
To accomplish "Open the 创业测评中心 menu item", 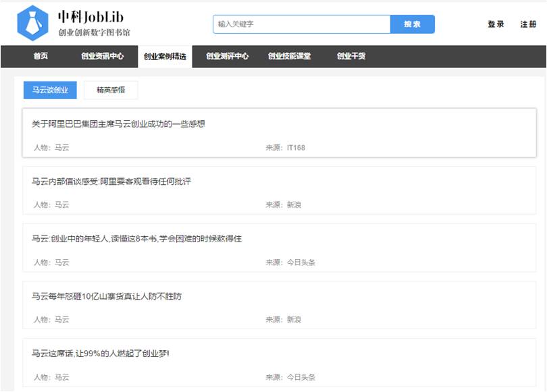I will click(227, 56).
